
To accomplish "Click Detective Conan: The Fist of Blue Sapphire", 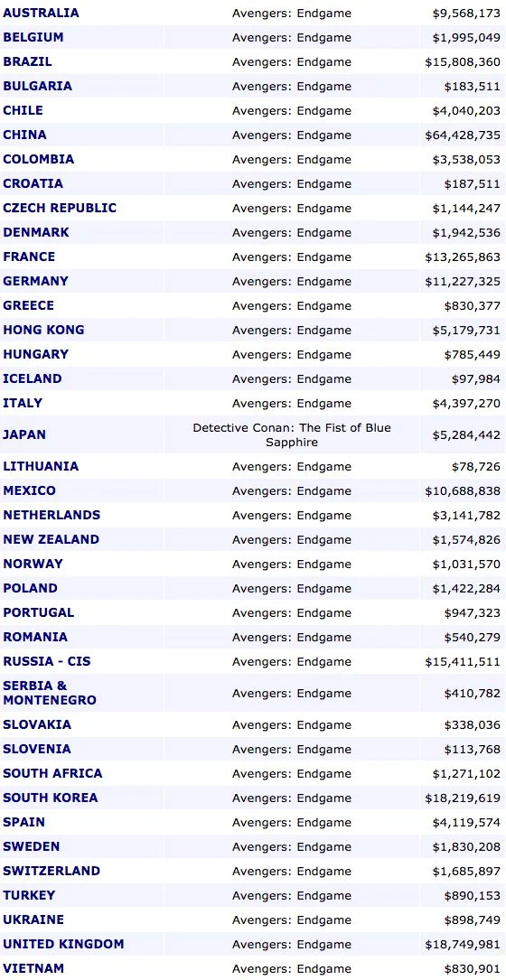I will click(292, 435).
